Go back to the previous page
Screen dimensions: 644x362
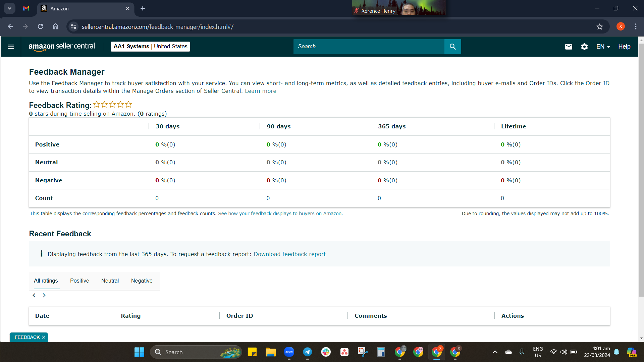pos(10,26)
